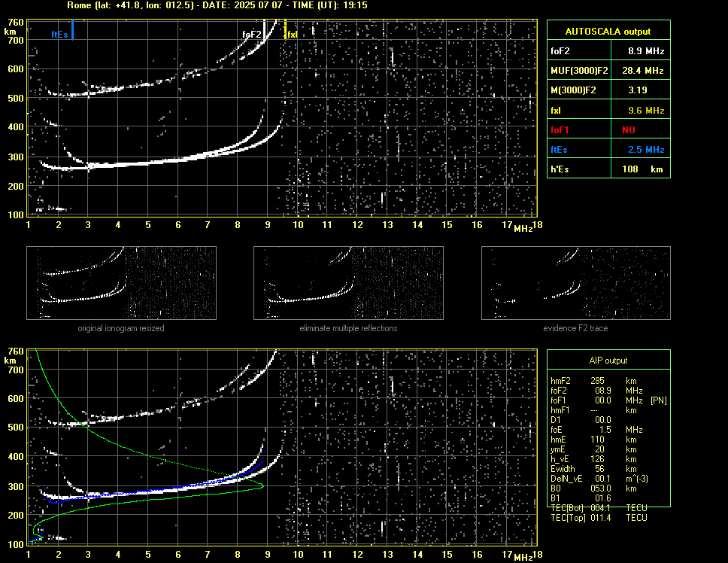Viewport: 728px width, 563px height.
Task: Click the 'DelN_vE' row label
Action: tap(566, 479)
